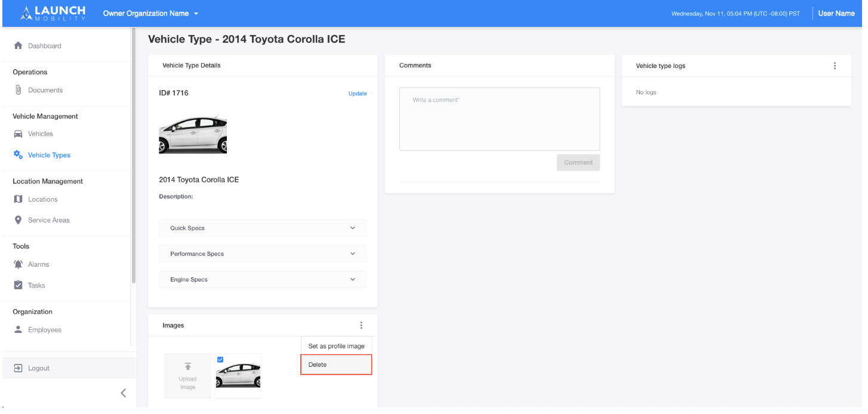Screen dimensions: 868x414
Task: Click the Logout arrow icon
Action: tap(18, 368)
